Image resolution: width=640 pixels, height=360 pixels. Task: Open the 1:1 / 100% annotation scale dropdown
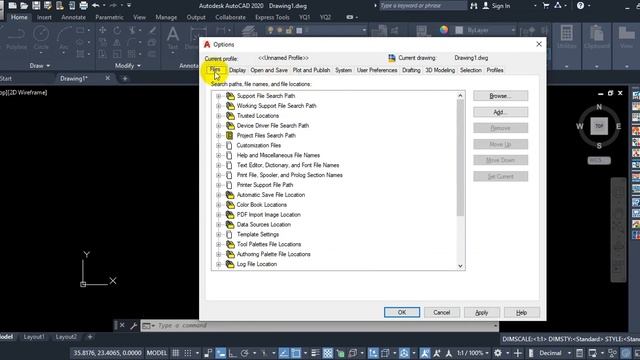(x=487, y=353)
